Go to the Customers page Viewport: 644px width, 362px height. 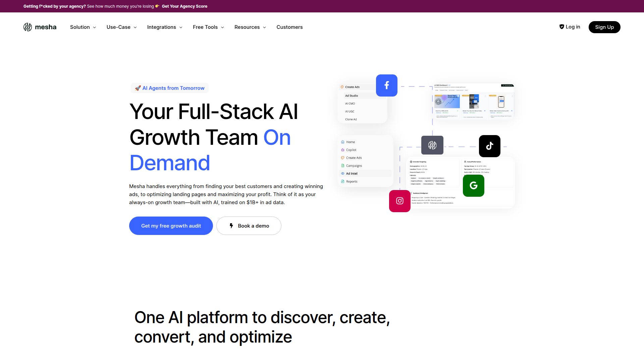pyautogui.click(x=289, y=27)
